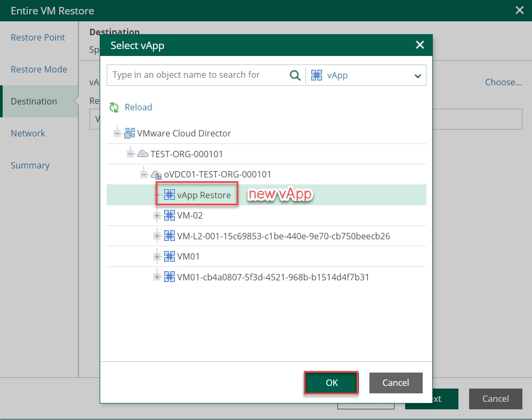Select the VM01-cb4a0807 vApp entry
Viewport: 532px width, 420px height.
pos(273,277)
